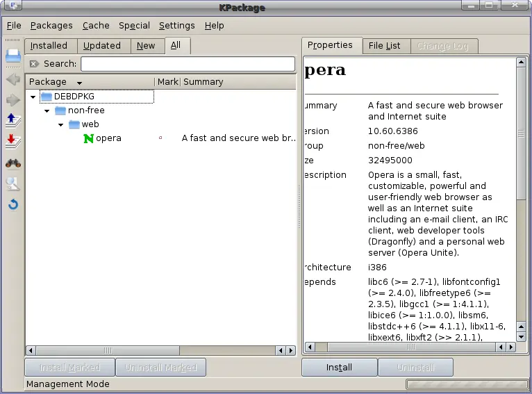Open the Help menu
Screen dimensions: 532x394
click(x=214, y=26)
